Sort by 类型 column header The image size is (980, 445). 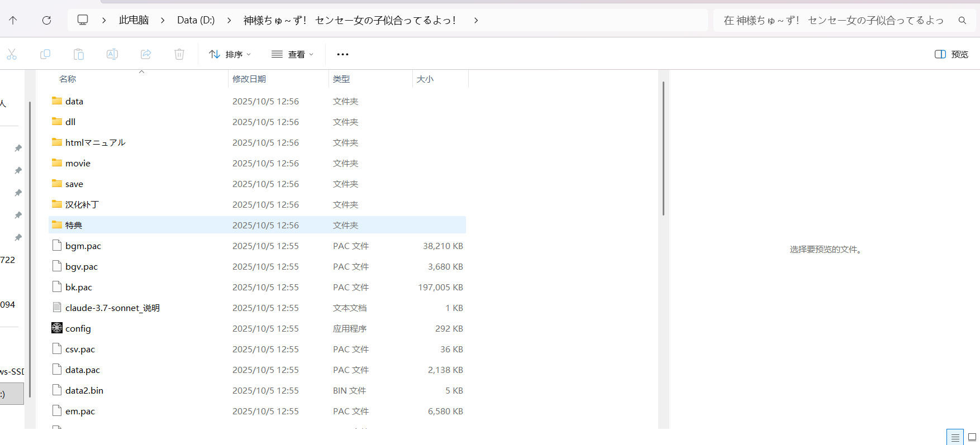click(341, 79)
